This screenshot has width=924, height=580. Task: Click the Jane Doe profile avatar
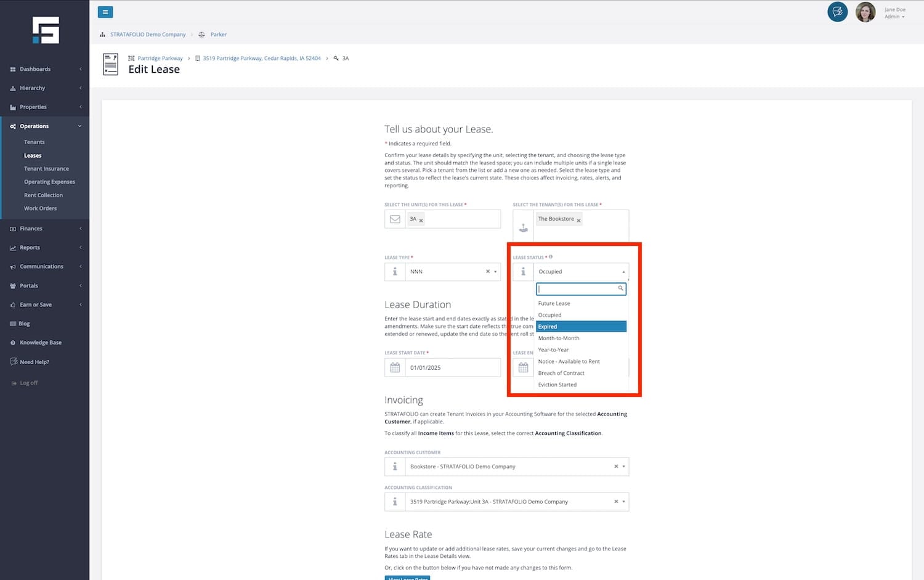pos(865,12)
